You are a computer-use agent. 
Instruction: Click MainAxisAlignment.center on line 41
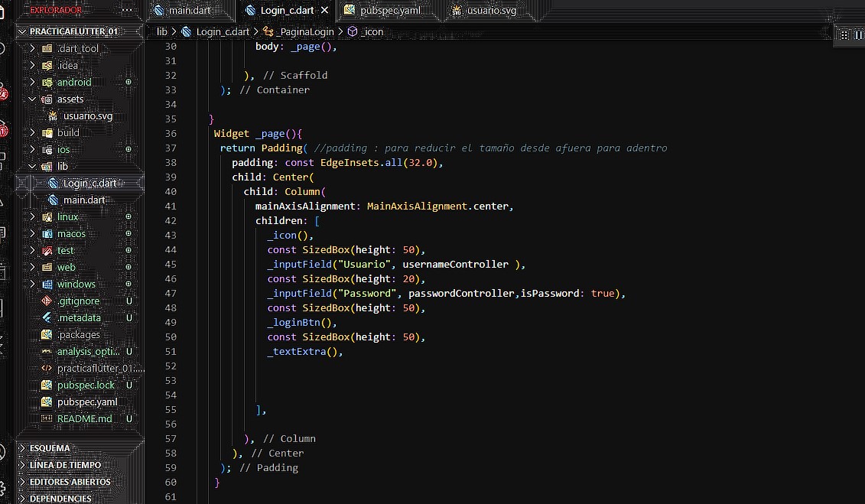point(437,206)
